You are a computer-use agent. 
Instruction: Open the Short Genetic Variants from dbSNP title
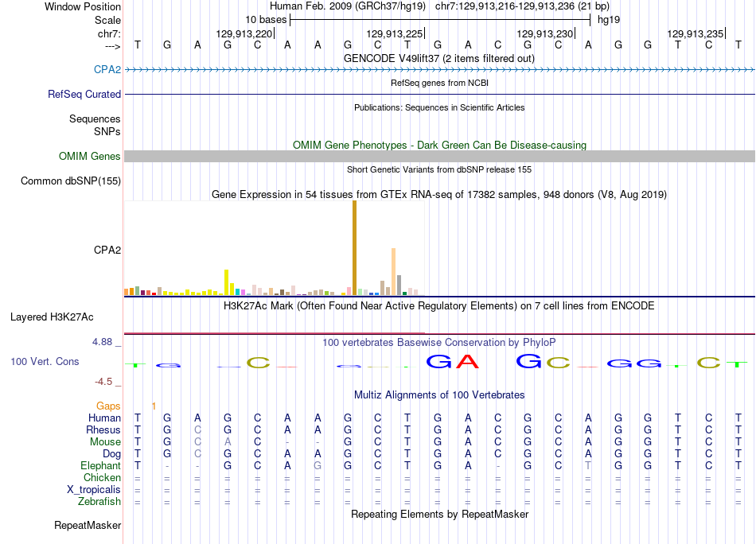click(x=439, y=169)
